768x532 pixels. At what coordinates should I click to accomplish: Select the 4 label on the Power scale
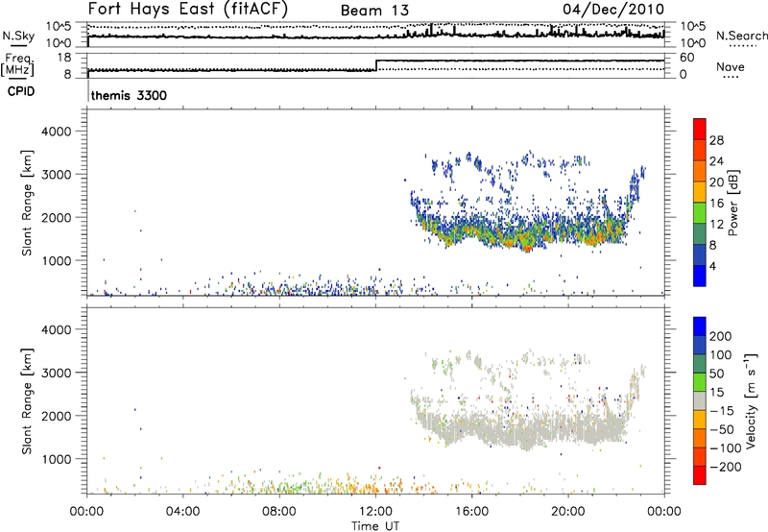[712, 266]
